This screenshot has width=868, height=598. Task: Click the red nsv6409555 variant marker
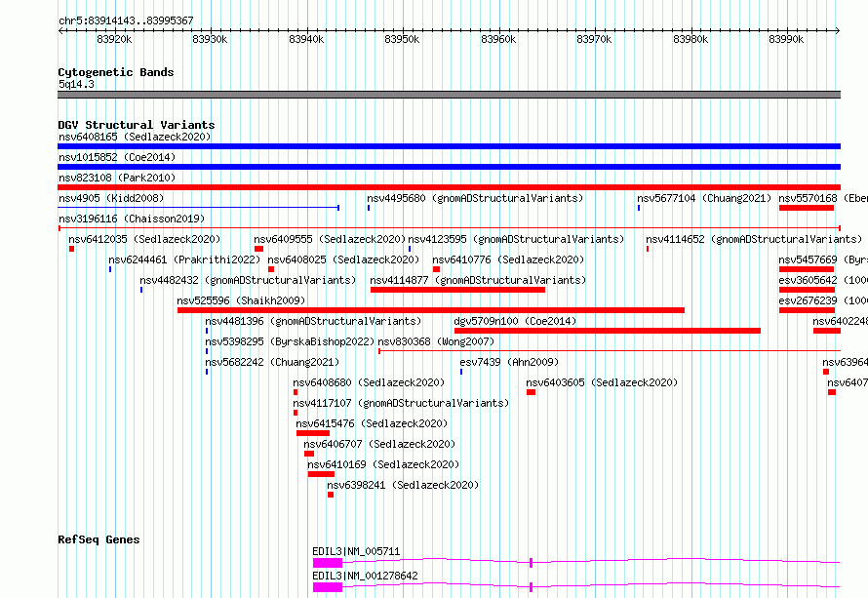259,249
